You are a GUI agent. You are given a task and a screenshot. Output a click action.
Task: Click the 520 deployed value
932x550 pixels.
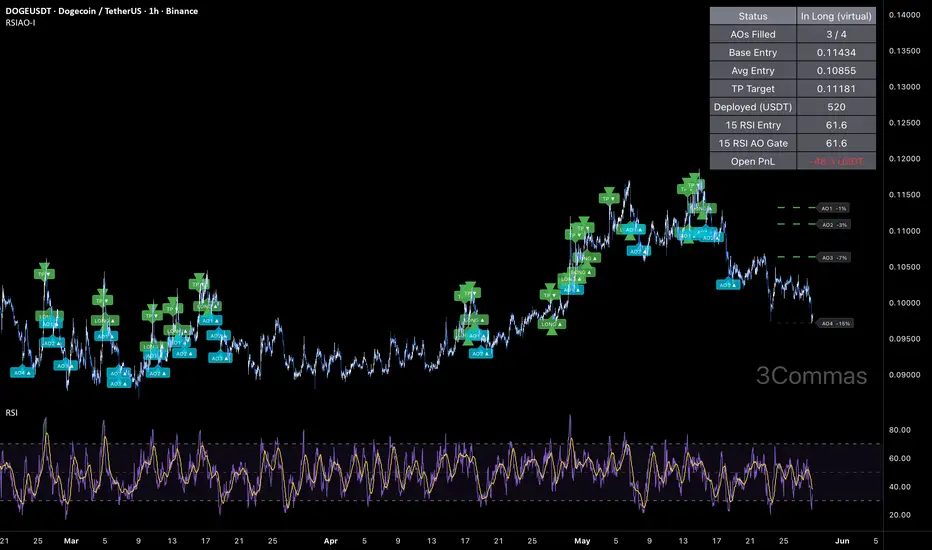[836, 107]
